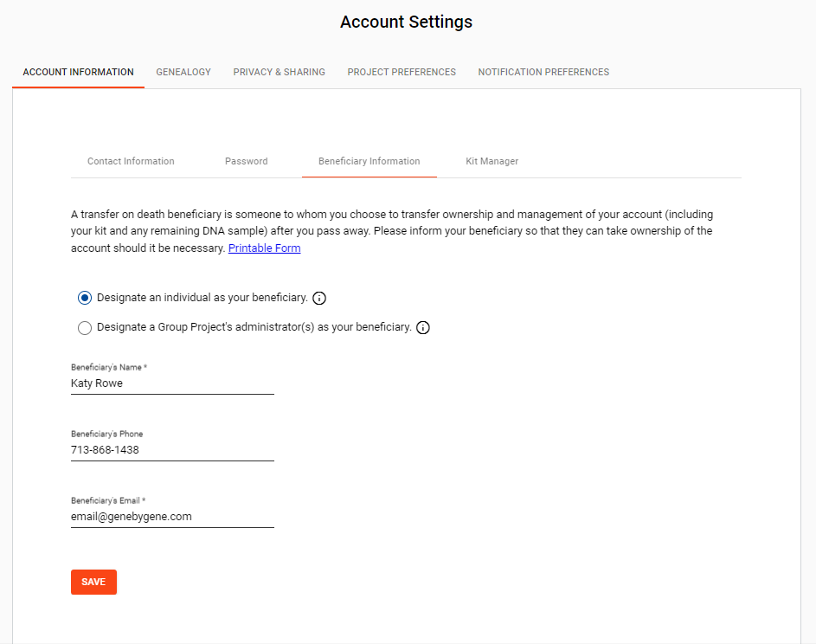Click the Account Settings heading
This screenshot has width=816, height=644.
coord(407,22)
